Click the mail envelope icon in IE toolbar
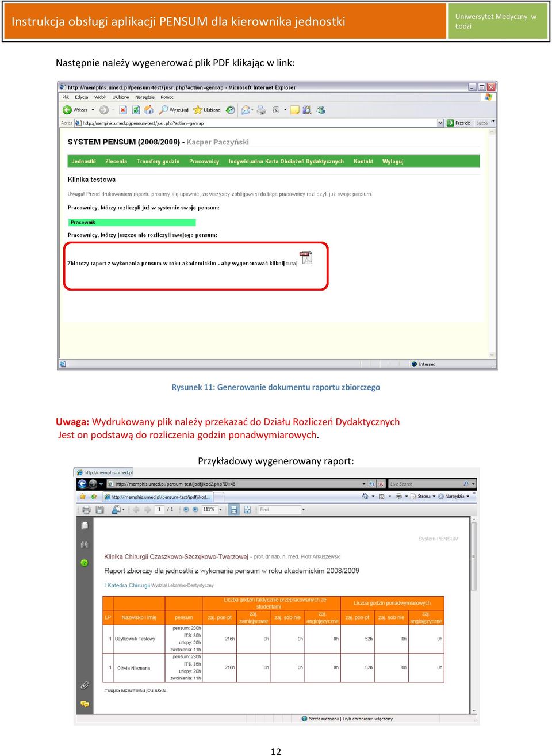This screenshot has width=552, height=756. [246, 110]
